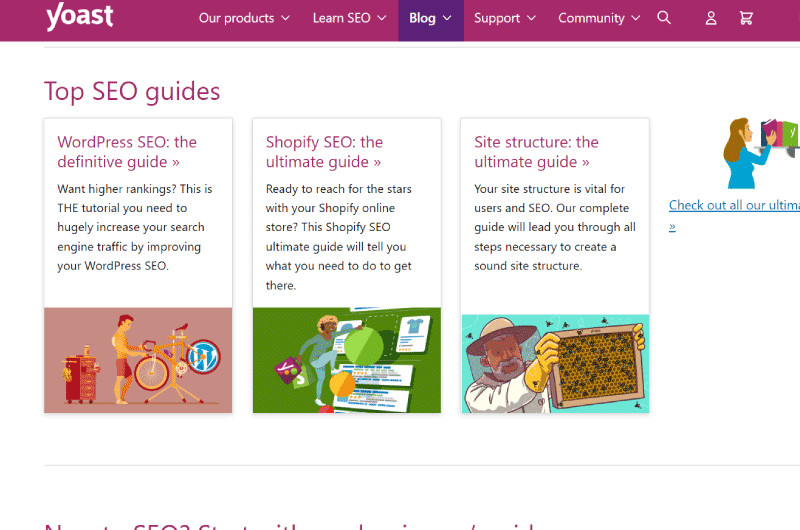Open the Support menu
The height and width of the screenshot is (530, 800).
[x=505, y=18]
